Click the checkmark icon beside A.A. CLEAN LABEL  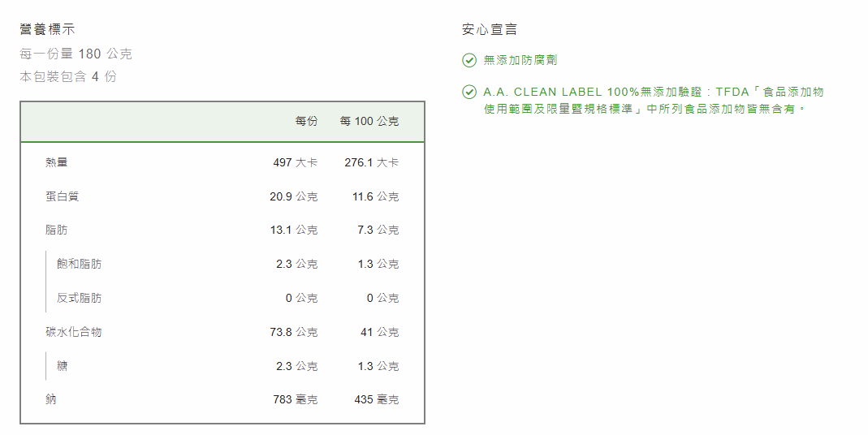click(x=469, y=93)
